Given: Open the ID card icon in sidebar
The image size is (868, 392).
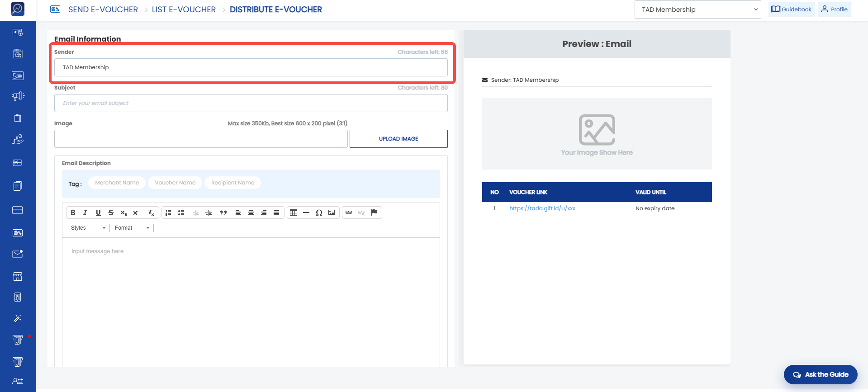Looking at the screenshot, I should pos(18,76).
